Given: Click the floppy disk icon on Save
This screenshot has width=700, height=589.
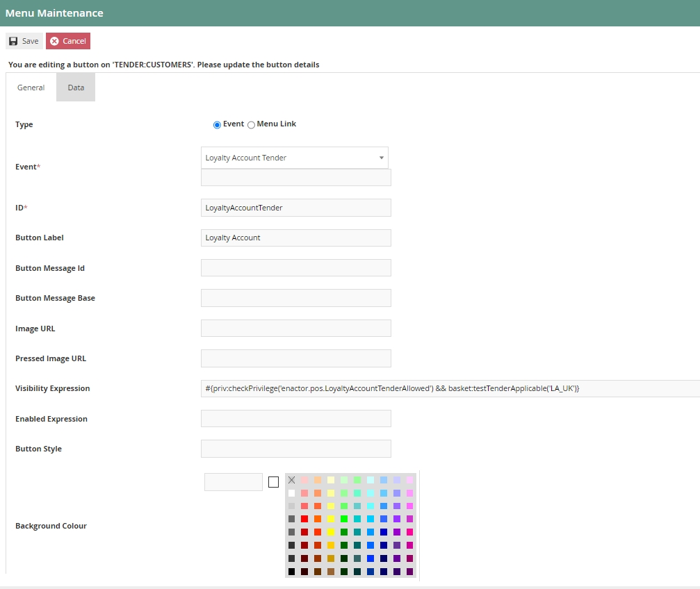Looking at the screenshot, I should pyautogui.click(x=13, y=40).
